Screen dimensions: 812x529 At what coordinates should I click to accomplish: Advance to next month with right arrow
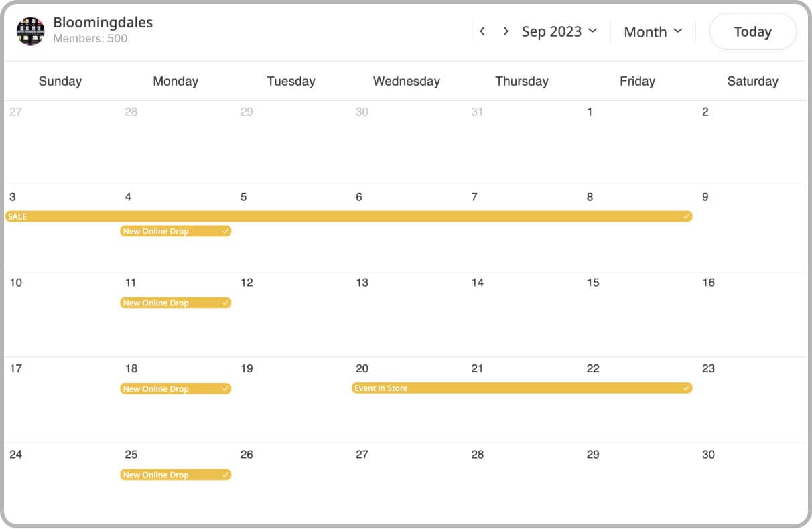pyautogui.click(x=506, y=31)
